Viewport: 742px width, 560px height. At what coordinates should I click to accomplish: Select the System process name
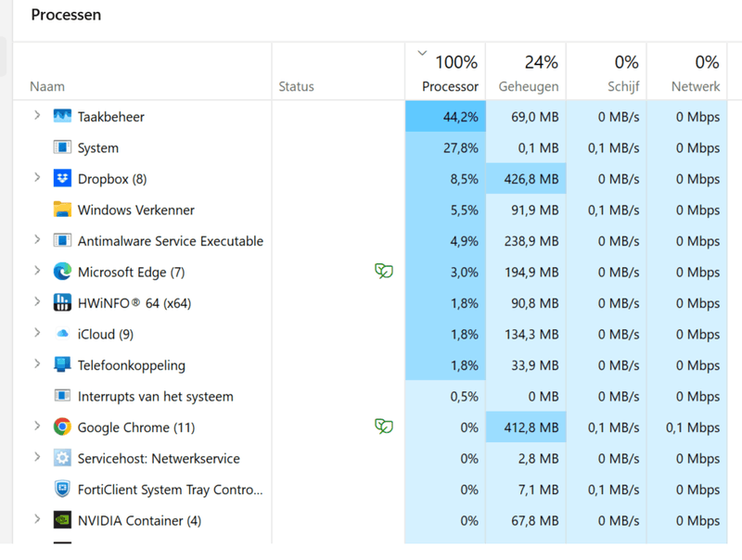(x=98, y=148)
